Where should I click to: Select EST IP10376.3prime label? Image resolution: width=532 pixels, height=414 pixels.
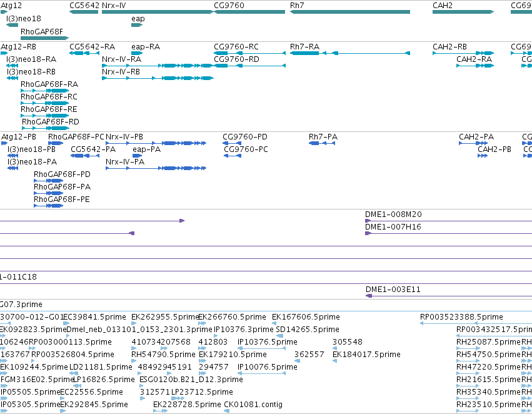click(x=244, y=330)
